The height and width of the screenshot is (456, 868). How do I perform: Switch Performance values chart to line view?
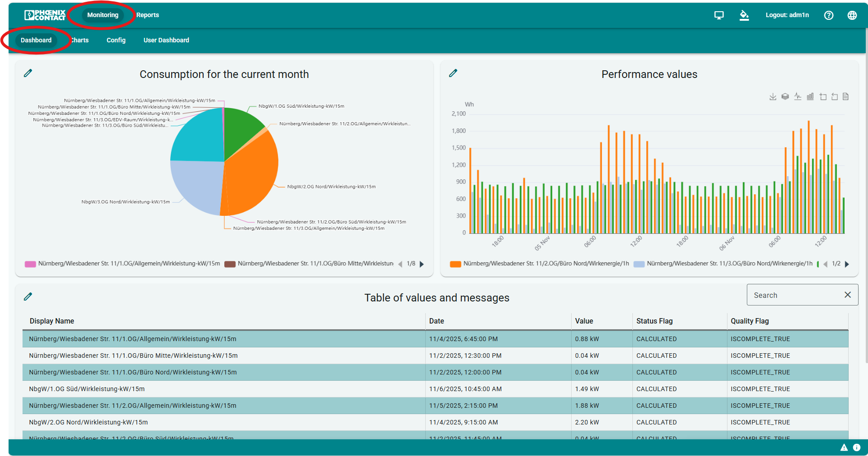798,96
